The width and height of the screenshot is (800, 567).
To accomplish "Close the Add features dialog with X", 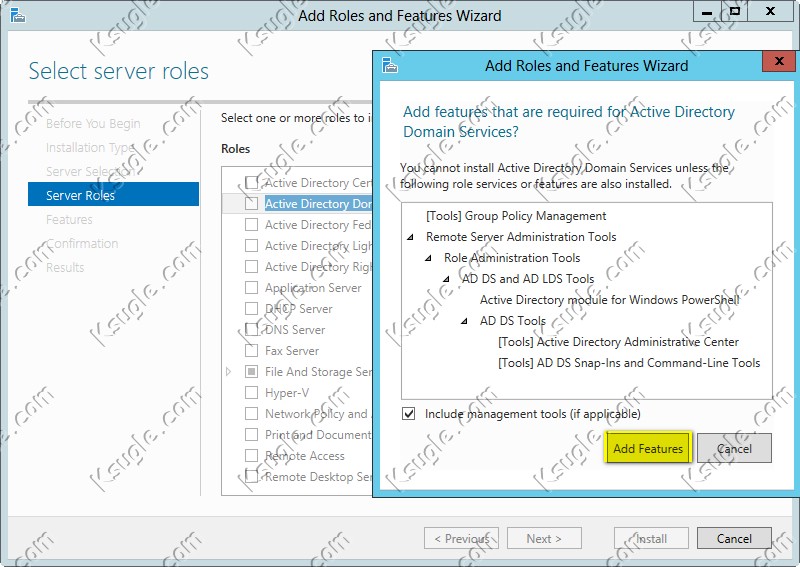I will click(779, 61).
